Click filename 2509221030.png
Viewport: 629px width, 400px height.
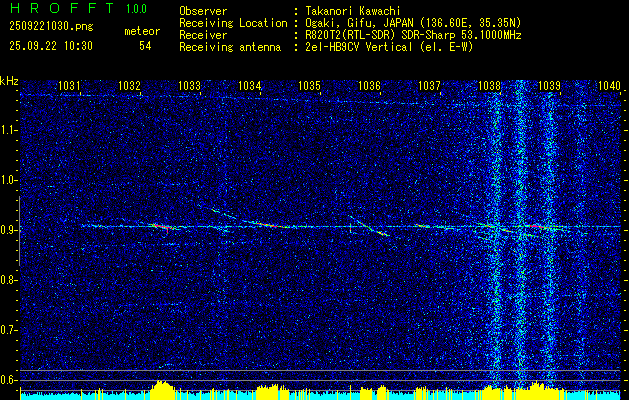[51, 26]
